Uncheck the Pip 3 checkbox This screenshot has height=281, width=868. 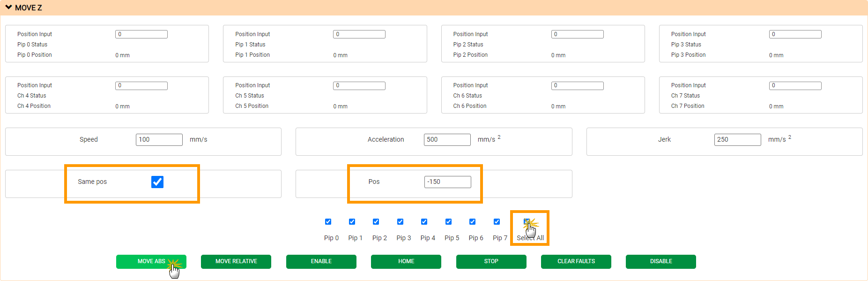click(400, 222)
